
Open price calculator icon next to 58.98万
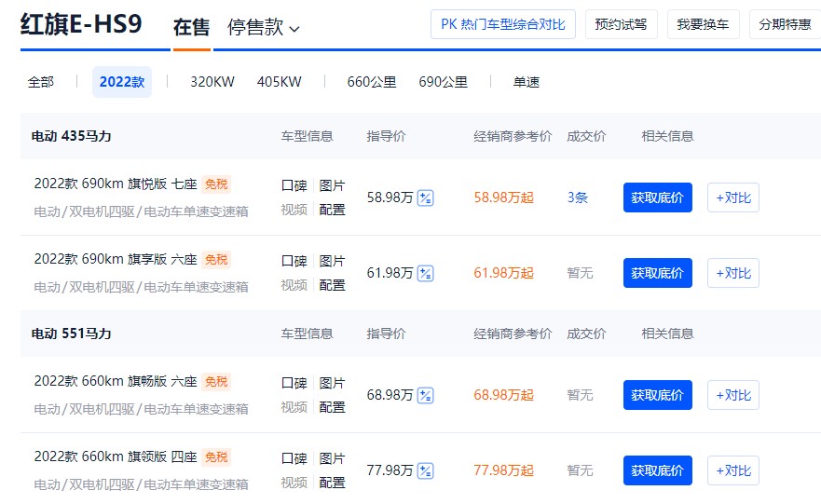click(x=425, y=198)
